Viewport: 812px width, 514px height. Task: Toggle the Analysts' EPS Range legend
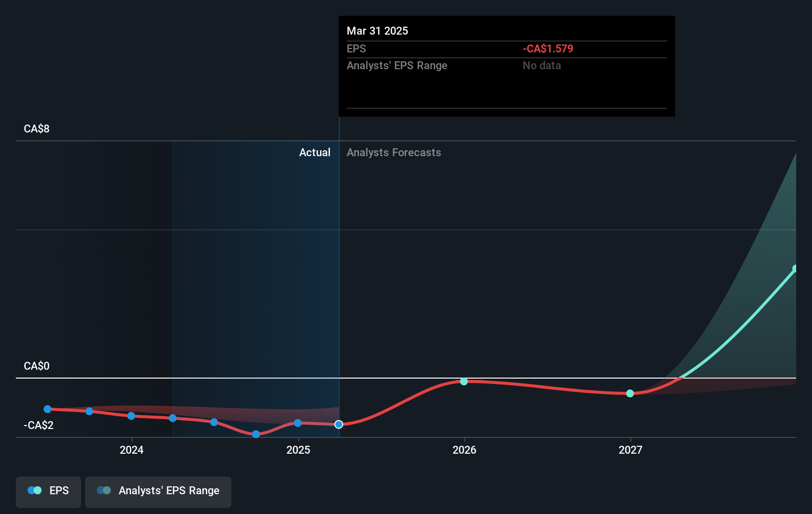click(x=158, y=492)
